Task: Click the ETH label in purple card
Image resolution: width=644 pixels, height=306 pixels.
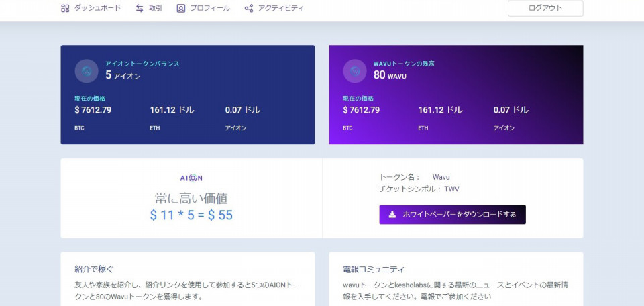Action: (423, 128)
